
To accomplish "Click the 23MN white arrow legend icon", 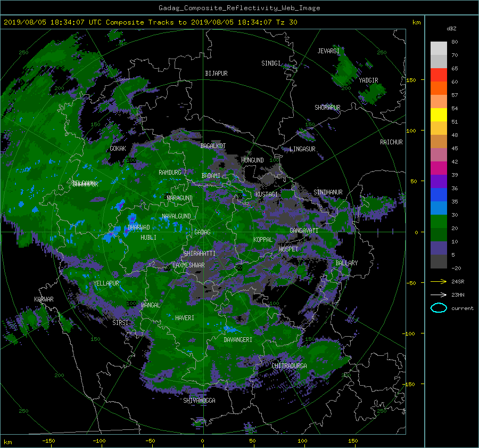I will tap(439, 295).
